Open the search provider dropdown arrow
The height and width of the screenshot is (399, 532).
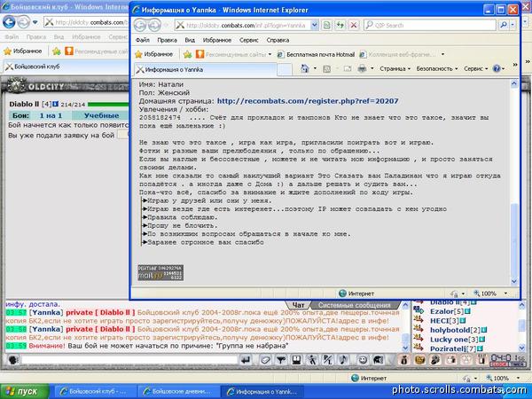click(512, 25)
